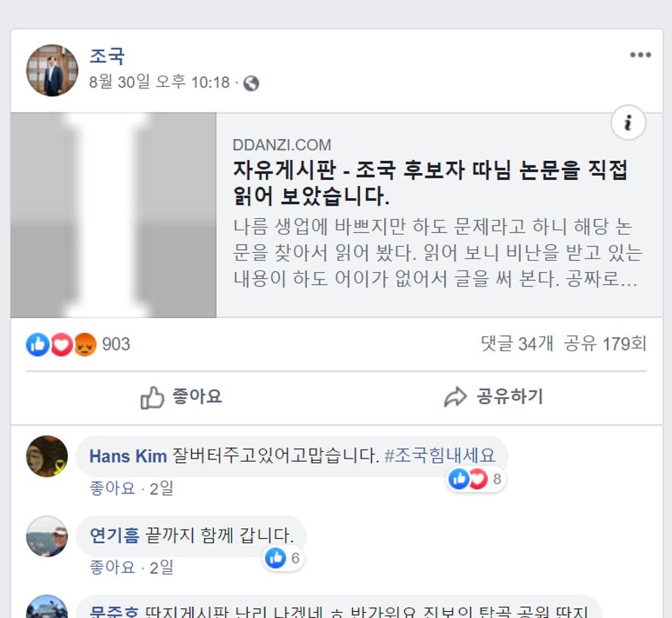
Task: Open 조국's profile picture
Action: point(52,70)
